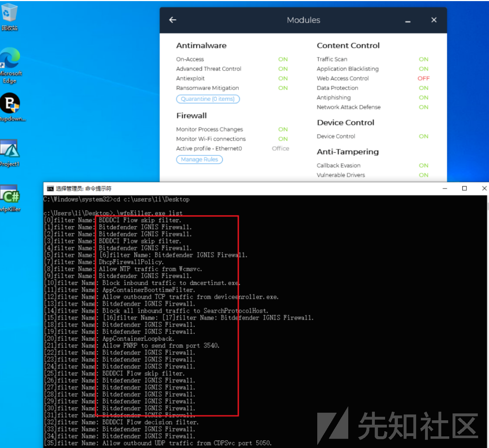Toggle Traffic Scan ON status
This screenshot has height=448, width=489.
(x=424, y=59)
